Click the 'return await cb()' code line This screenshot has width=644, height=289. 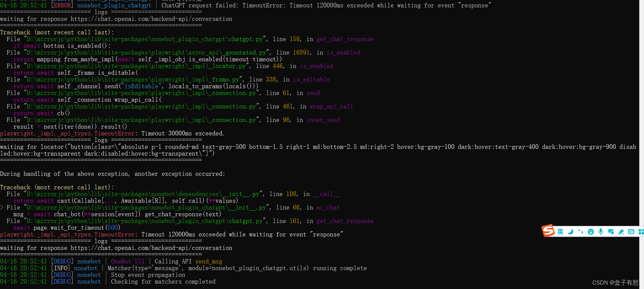click(x=42, y=113)
